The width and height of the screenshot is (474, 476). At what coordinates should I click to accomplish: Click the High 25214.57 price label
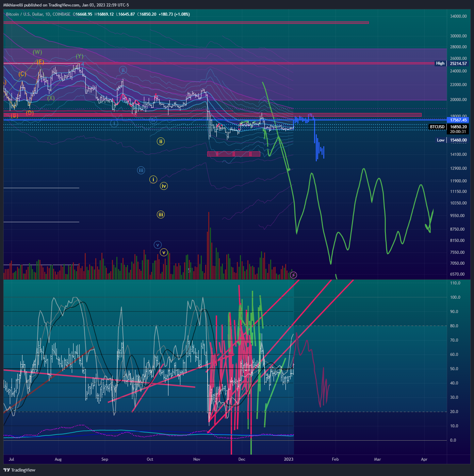pos(452,63)
